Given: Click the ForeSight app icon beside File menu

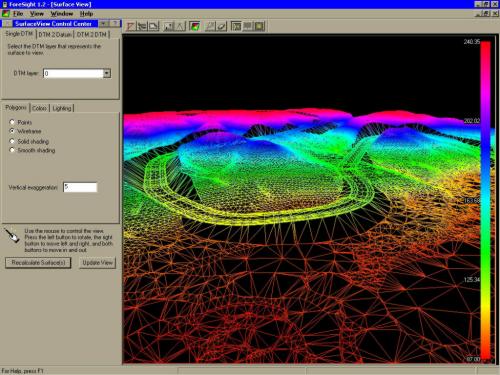Looking at the screenshot, I should (x=6, y=14).
